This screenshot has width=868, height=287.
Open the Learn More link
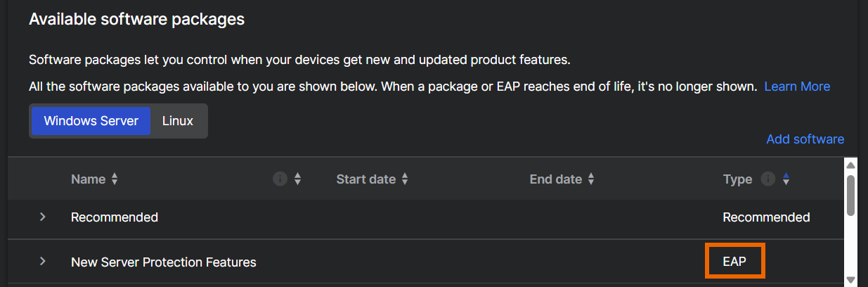point(797,87)
